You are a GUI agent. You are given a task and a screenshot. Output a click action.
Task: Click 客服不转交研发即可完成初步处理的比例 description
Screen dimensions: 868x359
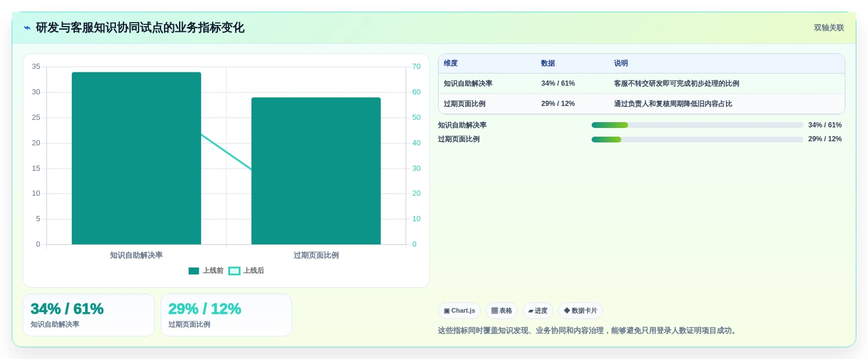[x=677, y=83]
